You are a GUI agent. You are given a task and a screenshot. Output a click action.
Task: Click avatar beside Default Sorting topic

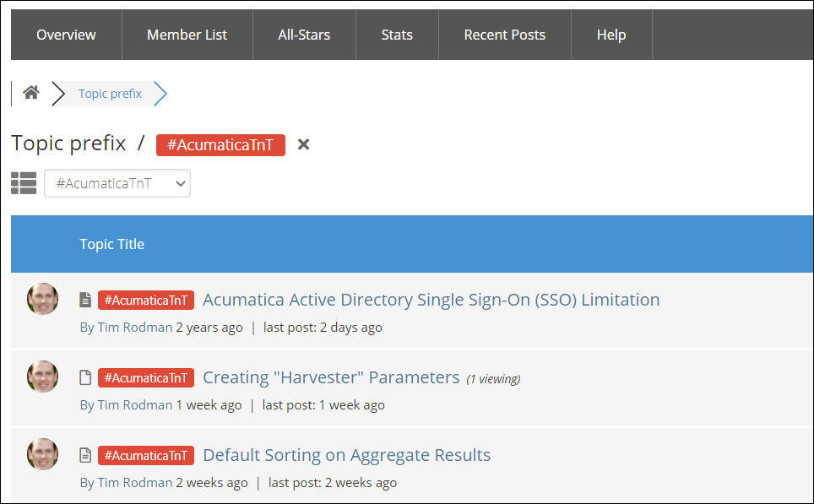click(x=43, y=454)
